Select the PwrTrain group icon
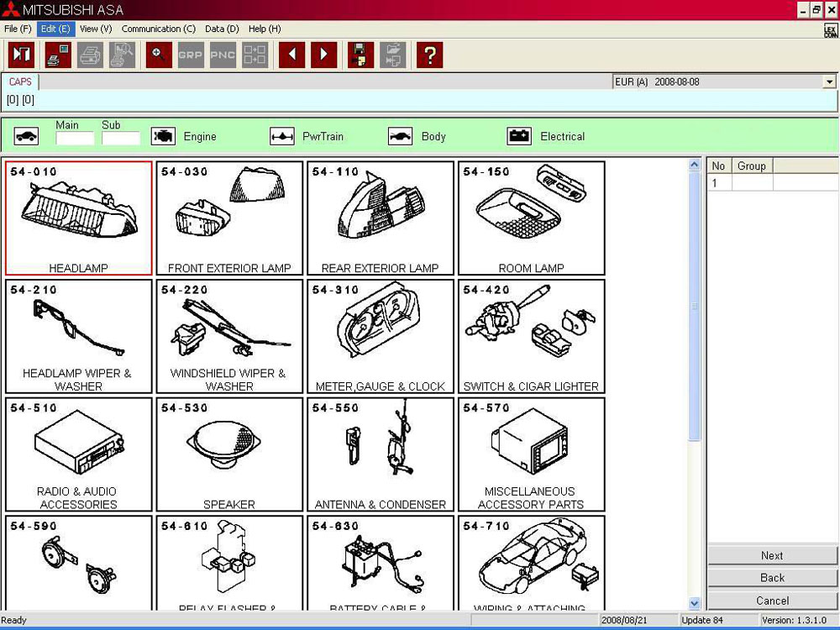840x630 pixels. (281, 136)
